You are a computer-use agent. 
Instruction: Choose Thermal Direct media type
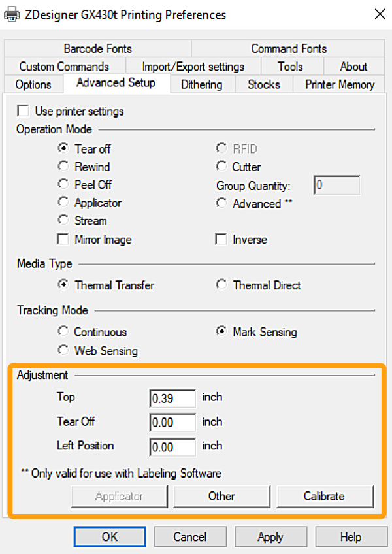(x=221, y=284)
